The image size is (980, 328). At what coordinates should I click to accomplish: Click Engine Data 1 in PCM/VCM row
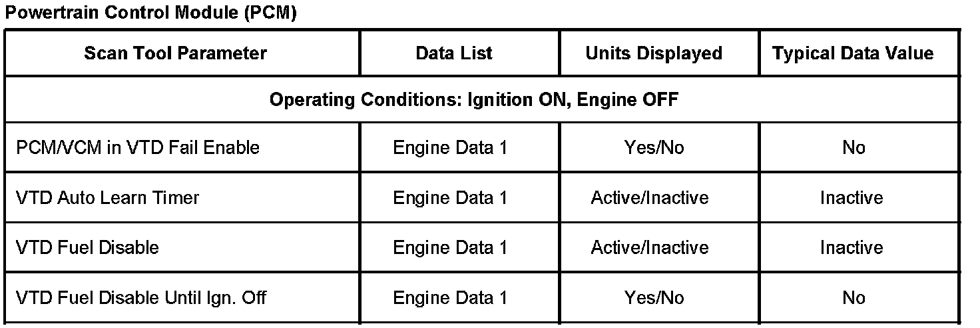[x=450, y=147]
